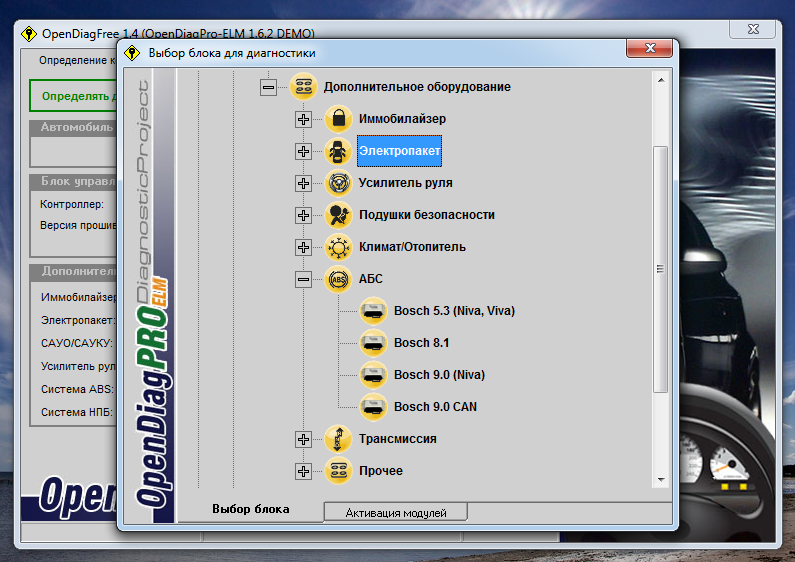Click the tree vertical scrollbar thumb
This screenshot has width=795, height=562.
(x=661, y=269)
